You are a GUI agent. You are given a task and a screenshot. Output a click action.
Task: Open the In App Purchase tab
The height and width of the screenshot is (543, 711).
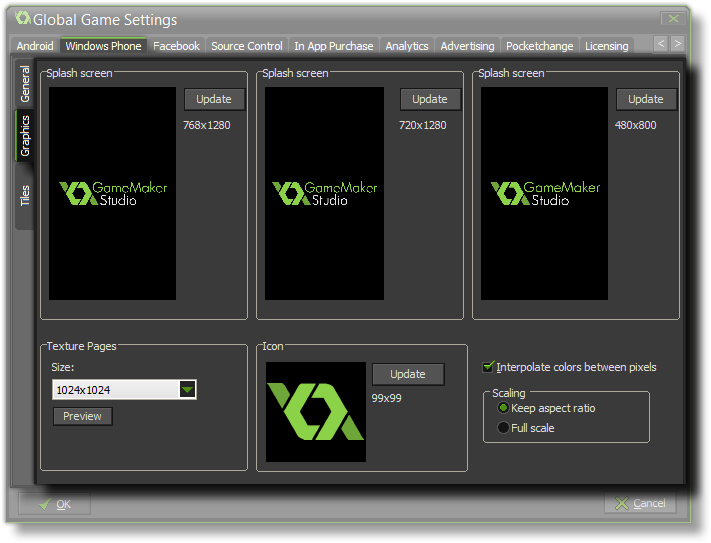click(334, 46)
